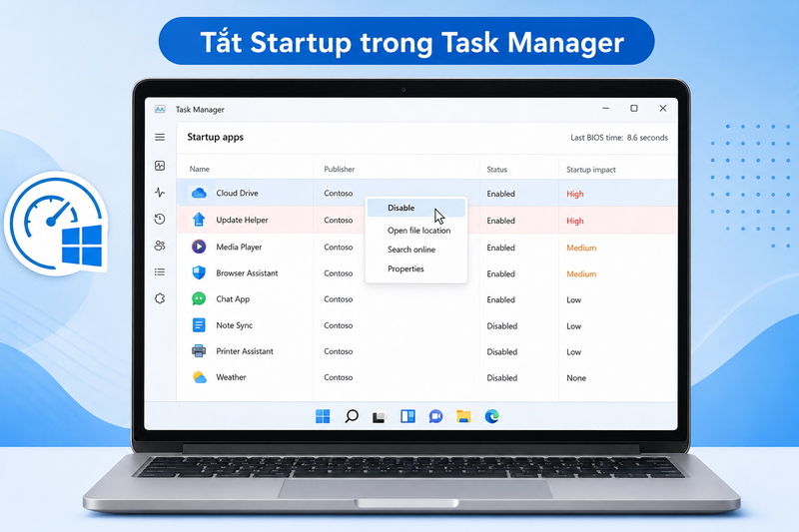Sort by the Publisher column header
The image size is (799, 532).
click(x=340, y=169)
